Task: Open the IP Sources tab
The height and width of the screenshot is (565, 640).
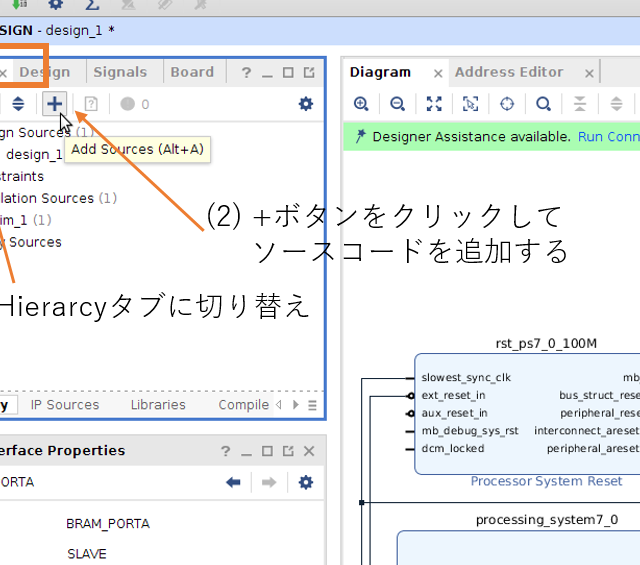Action: coord(65,405)
